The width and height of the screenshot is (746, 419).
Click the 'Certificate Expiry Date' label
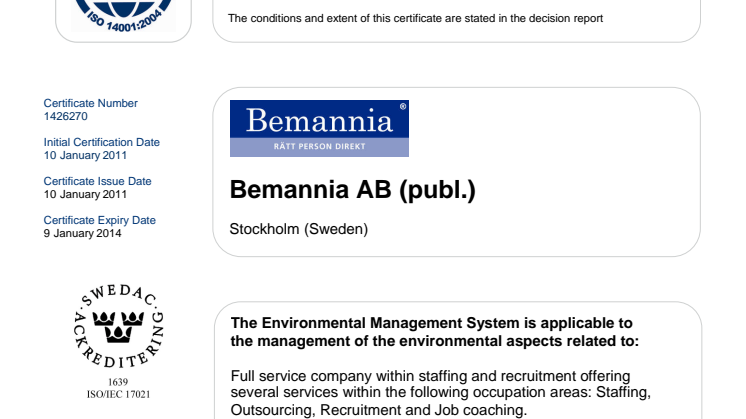click(100, 220)
